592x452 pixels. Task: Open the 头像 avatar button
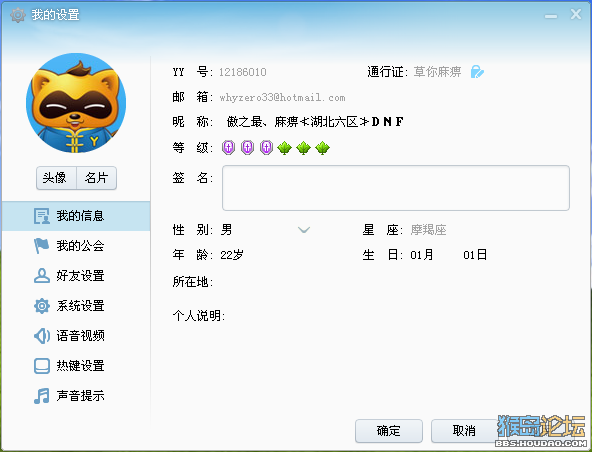[56, 178]
